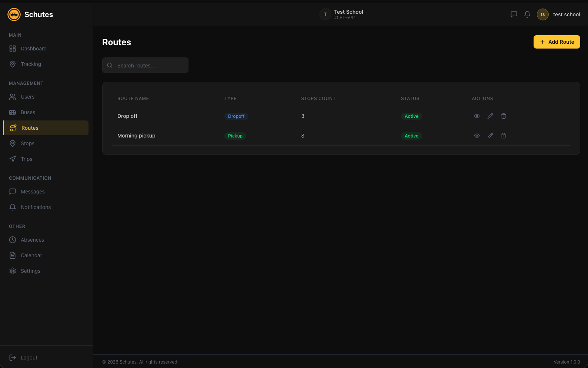Click the Routes page heading
This screenshot has width=588, height=368.
117,42
